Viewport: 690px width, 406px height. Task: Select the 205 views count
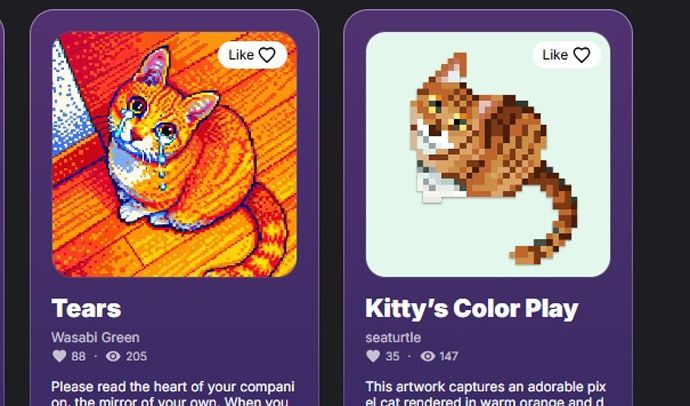pos(136,356)
